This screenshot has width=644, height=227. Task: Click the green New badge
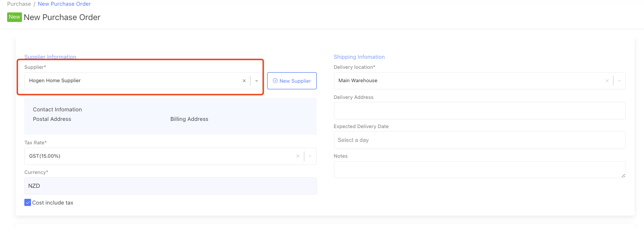click(14, 17)
